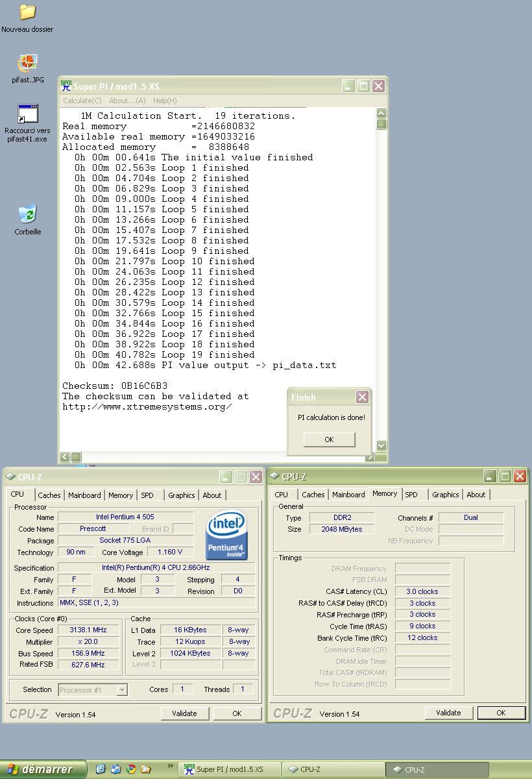Select Caches tab in left CPU-Z
The width and height of the screenshot is (532, 779).
pos(49,495)
